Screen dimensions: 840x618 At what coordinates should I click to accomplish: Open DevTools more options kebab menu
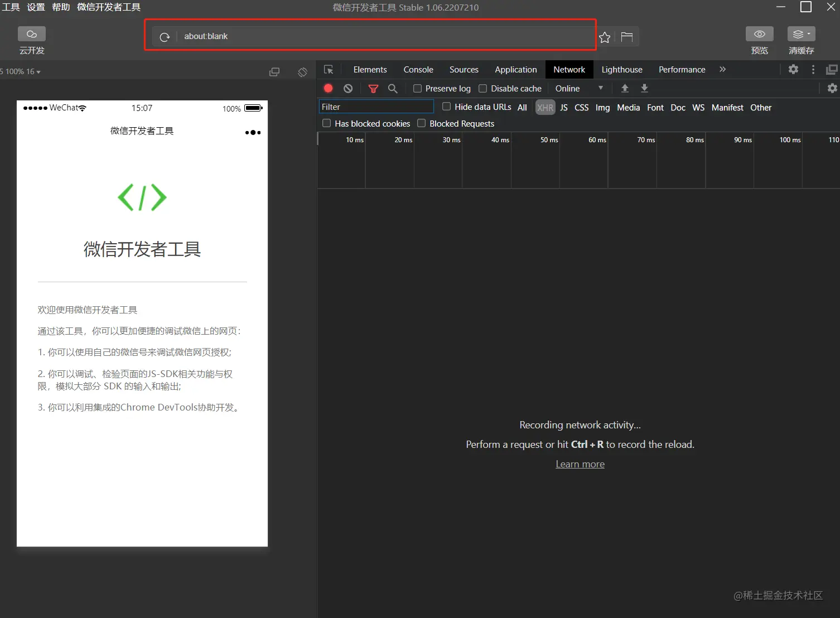(x=813, y=69)
